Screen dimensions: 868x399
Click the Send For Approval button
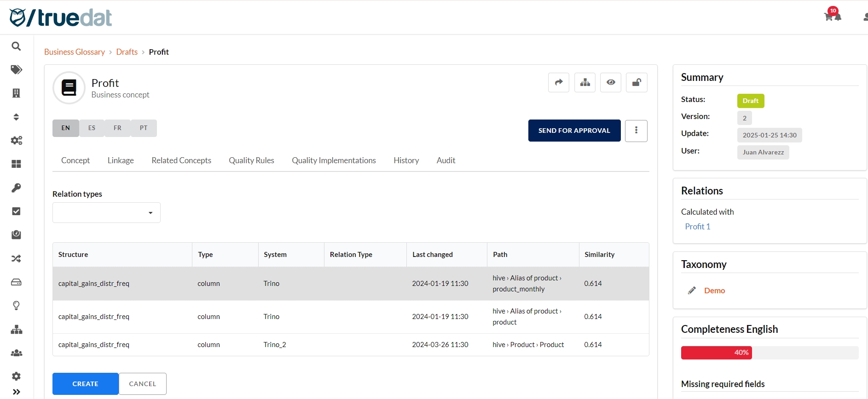[x=574, y=131]
